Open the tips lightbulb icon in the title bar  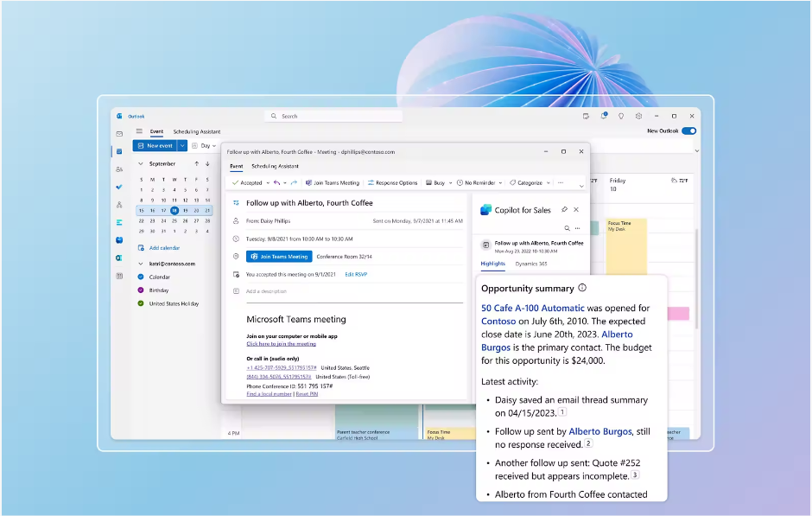pyautogui.click(x=621, y=116)
